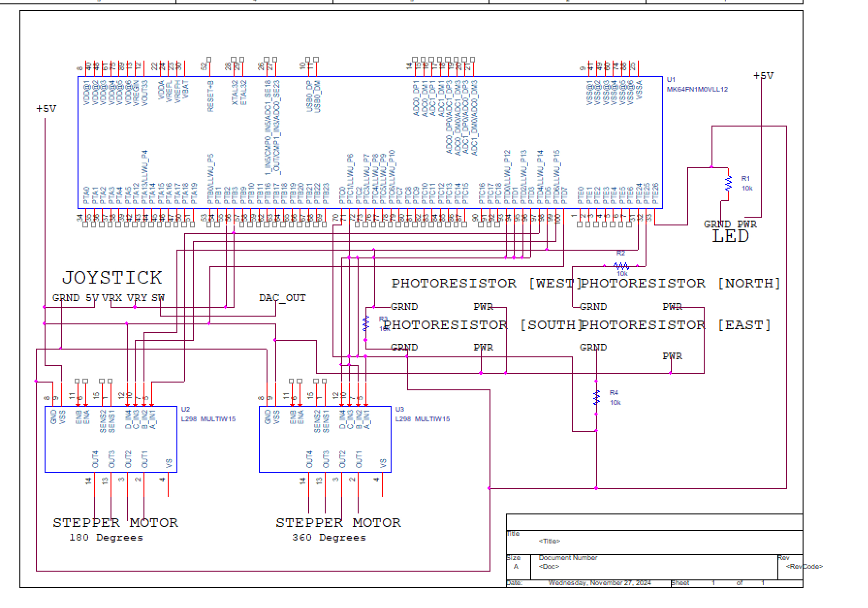The width and height of the screenshot is (868, 608).
Task: Select the VRY label under JOYSTICK
Action: [137, 298]
